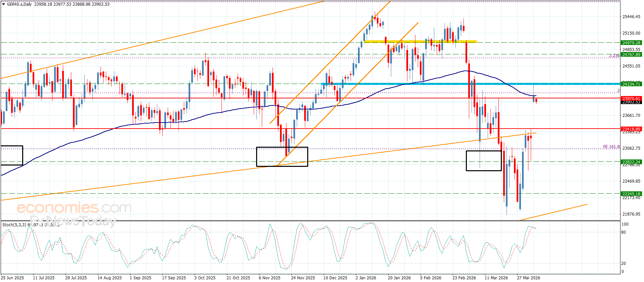The width and height of the screenshot is (644, 282).
Task: Select the green 22822.24 price label
Action: [631, 162]
